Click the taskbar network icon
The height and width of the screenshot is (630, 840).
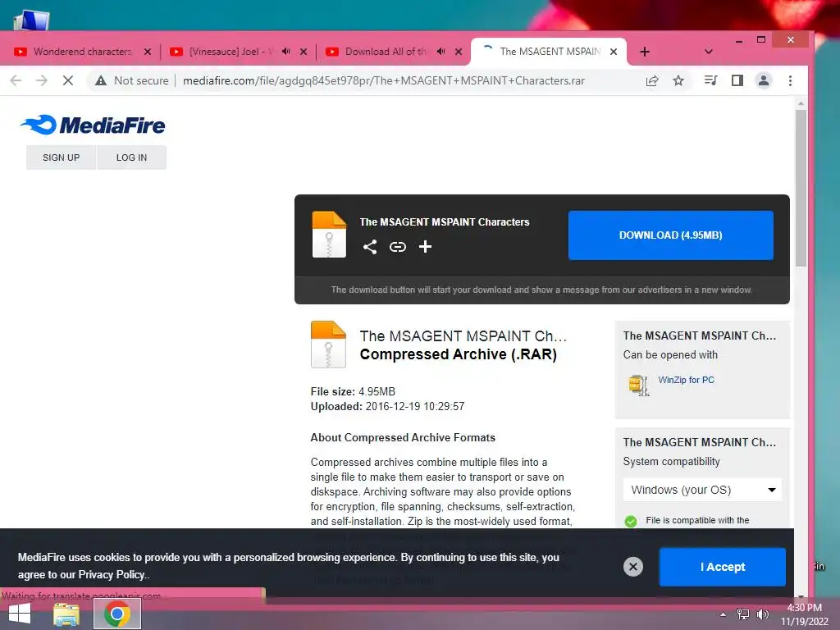743,614
